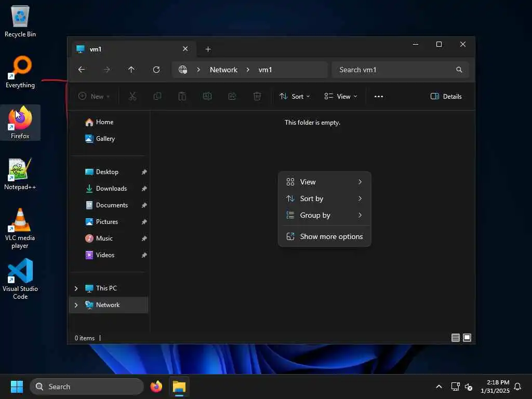
Task: Open Firefox from the desktop shortcut
Action: (x=20, y=123)
